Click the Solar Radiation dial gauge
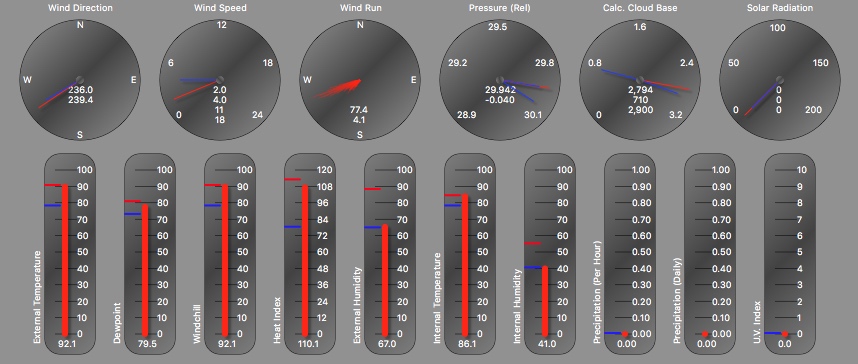Viewport: 858px width, 364px height. click(x=780, y=79)
